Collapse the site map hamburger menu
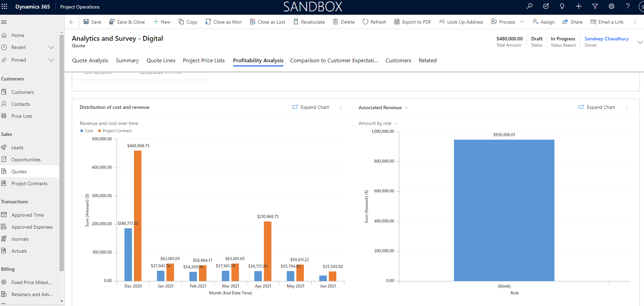This screenshot has width=644, height=306. pos(4,22)
